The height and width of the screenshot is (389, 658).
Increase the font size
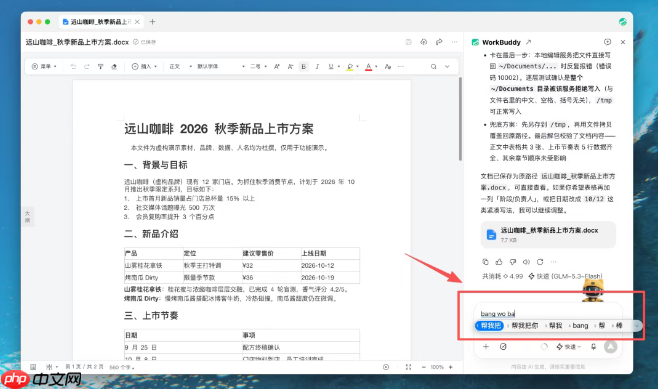pos(277,66)
